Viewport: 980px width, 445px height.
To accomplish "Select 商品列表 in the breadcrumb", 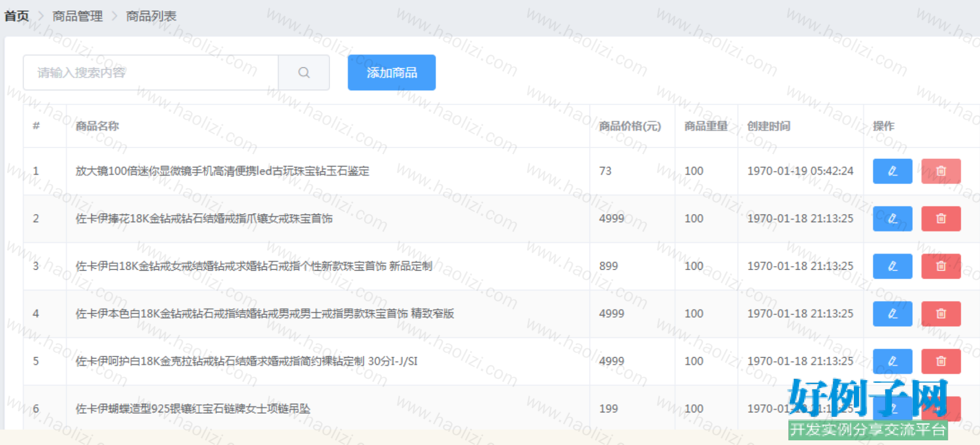I will pos(151,16).
